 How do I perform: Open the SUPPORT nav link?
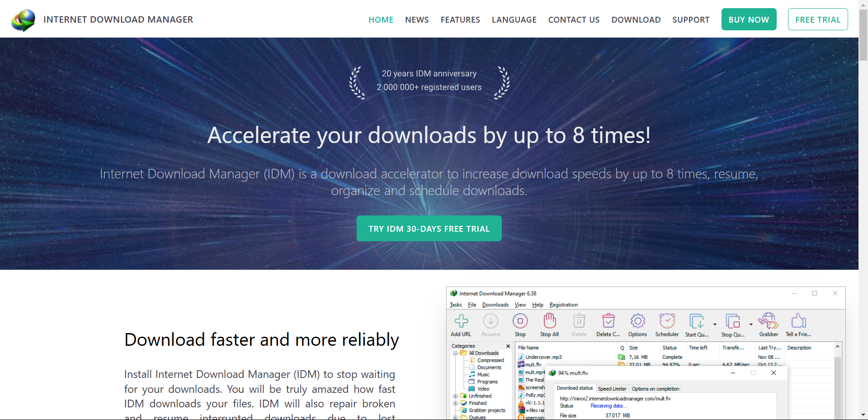[x=691, y=20]
